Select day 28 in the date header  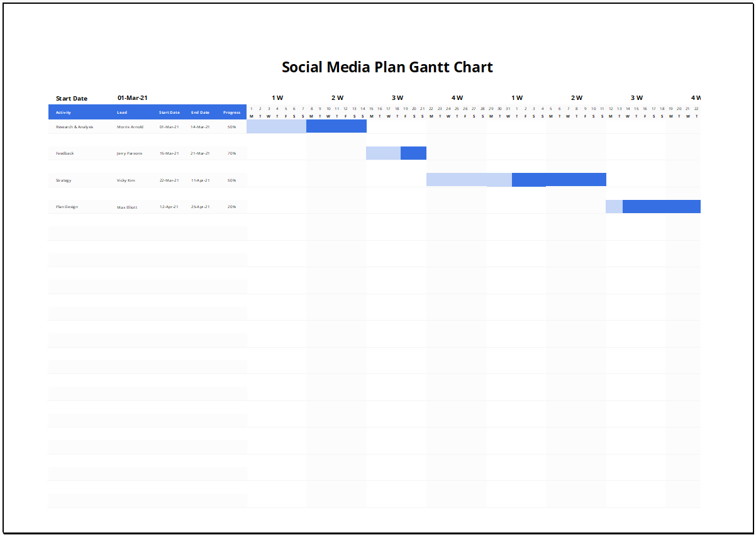(x=482, y=109)
